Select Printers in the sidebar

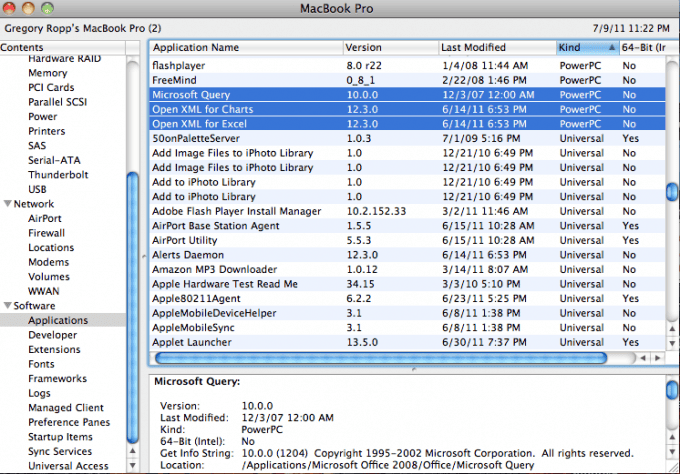[x=46, y=131]
